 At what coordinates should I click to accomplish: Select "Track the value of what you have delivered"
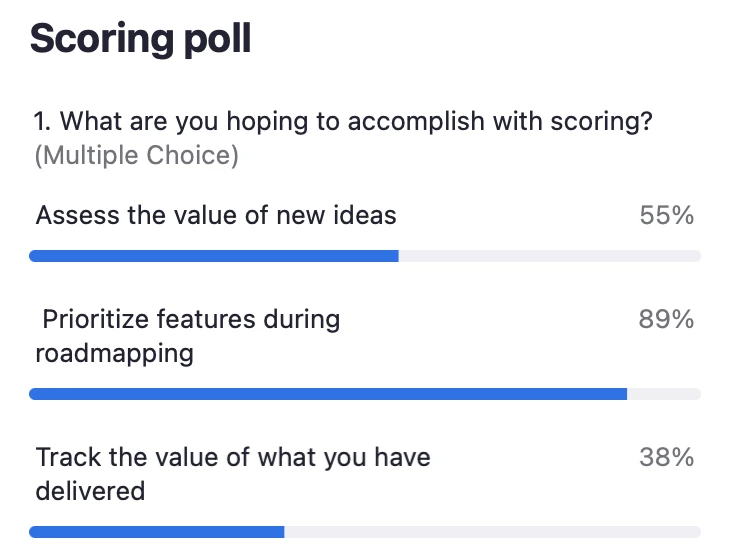pos(232,474)
